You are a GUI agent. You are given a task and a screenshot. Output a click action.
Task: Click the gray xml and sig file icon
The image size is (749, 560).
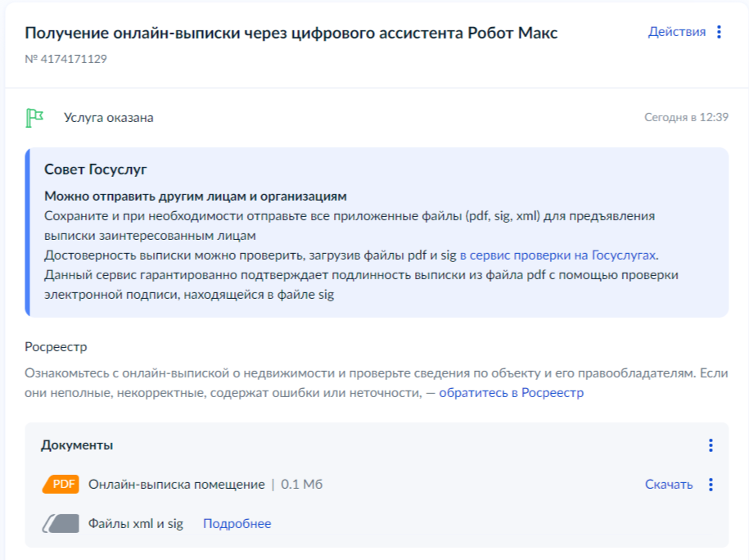[61, 524]
